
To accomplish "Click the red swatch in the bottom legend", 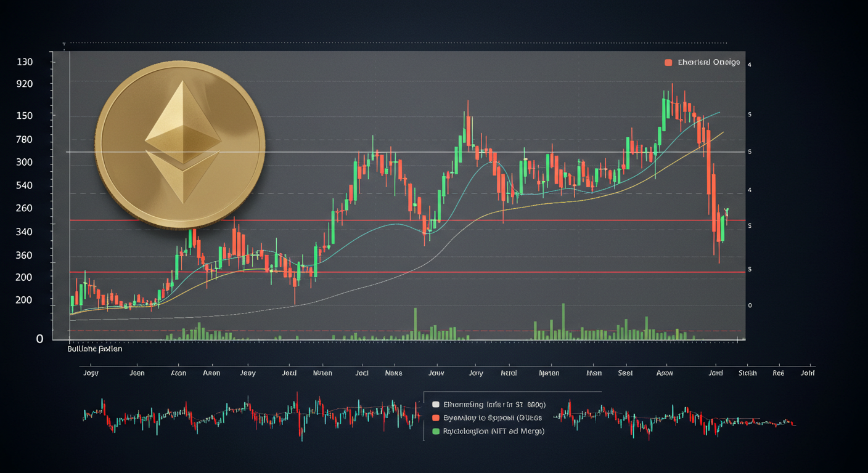I will coord(436,418).
